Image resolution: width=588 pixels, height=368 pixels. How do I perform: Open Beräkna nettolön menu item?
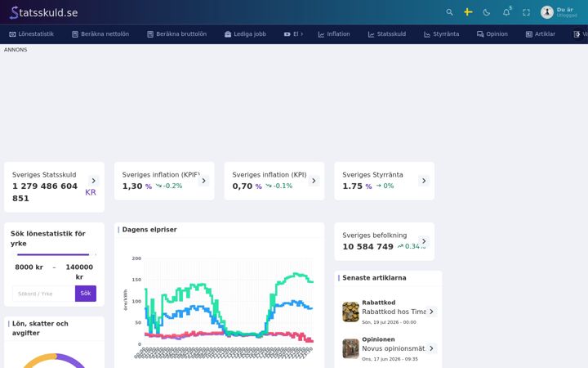coord(100,34)
